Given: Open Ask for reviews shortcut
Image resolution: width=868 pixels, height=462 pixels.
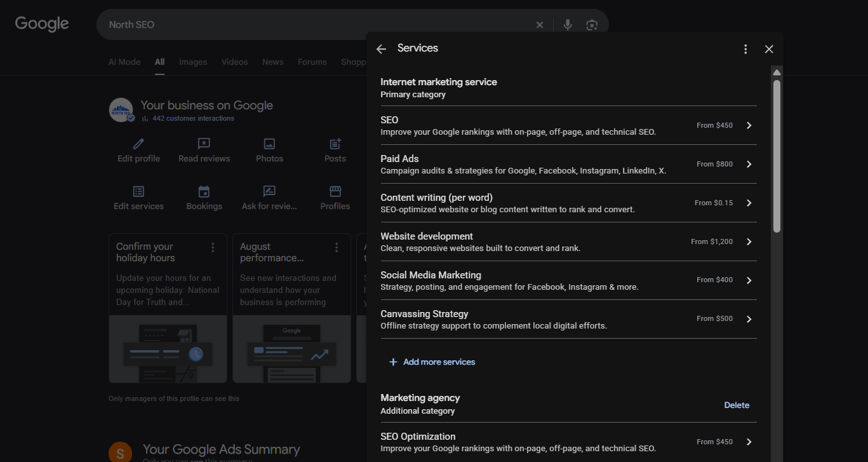Looking at the screenshot, I should [269, 198].
